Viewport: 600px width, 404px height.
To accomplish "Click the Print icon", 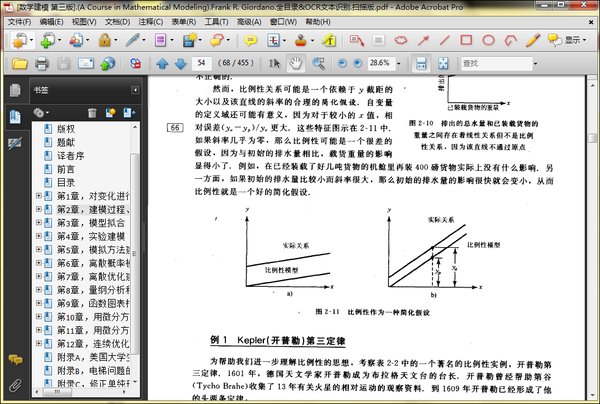I will 42,64.
